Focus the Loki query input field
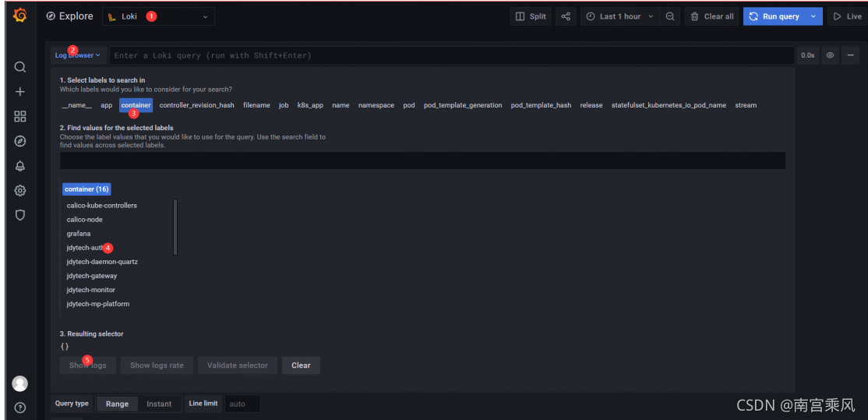Image resolution: width=868 pixels, height=420 pixels. pyautogui.click(x=452, y=55)
